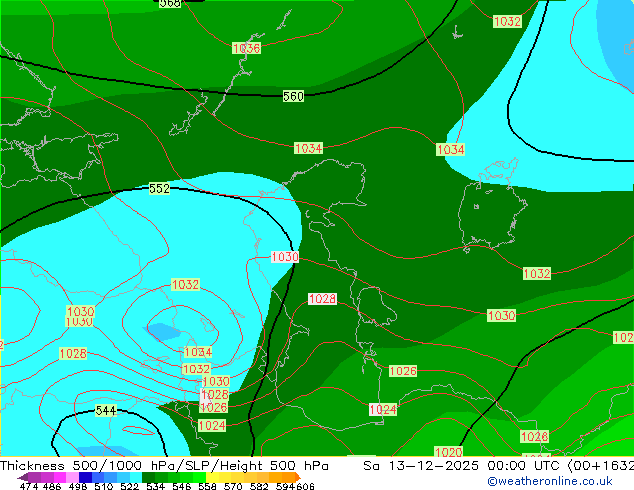
Task: Click the 546 legend value
Action: coord(182,486)
